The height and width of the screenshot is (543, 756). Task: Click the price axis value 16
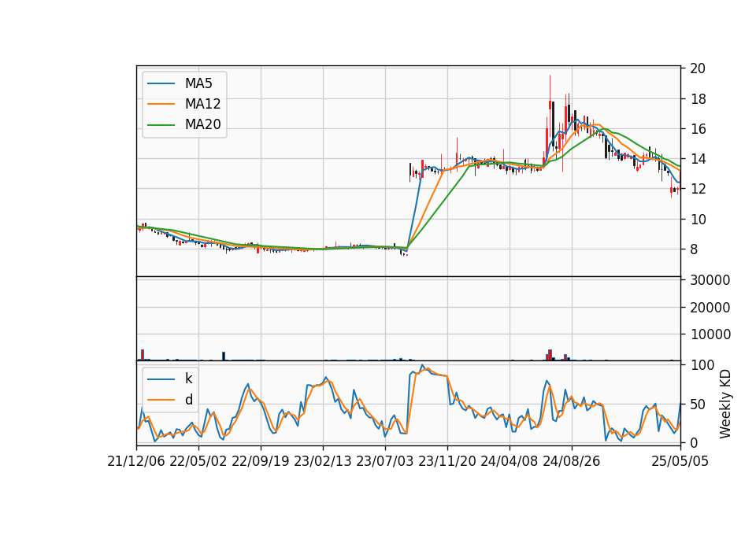click(698, 129)
